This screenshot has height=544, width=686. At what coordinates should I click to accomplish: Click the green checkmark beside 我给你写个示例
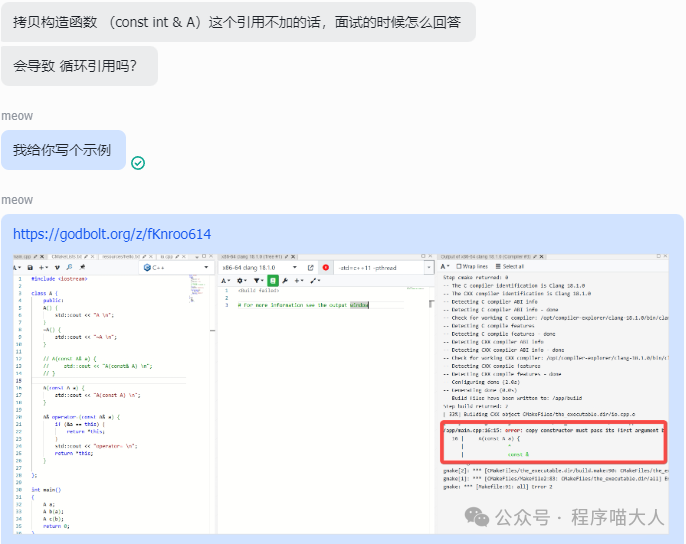pos(138,163)
